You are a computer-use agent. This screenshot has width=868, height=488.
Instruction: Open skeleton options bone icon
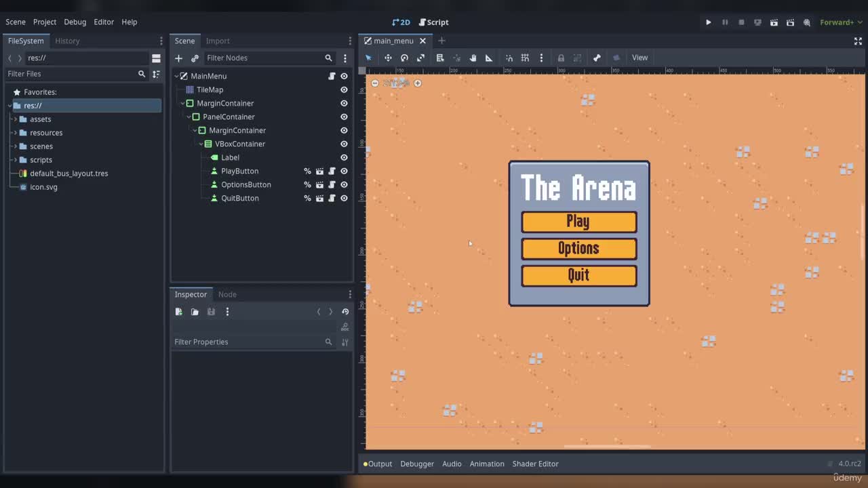click(597, 58)
